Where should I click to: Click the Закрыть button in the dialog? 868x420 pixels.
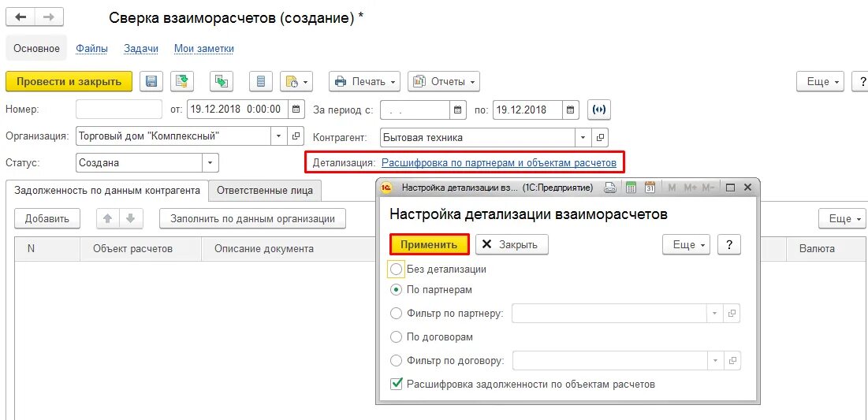(x=512, y=244)
